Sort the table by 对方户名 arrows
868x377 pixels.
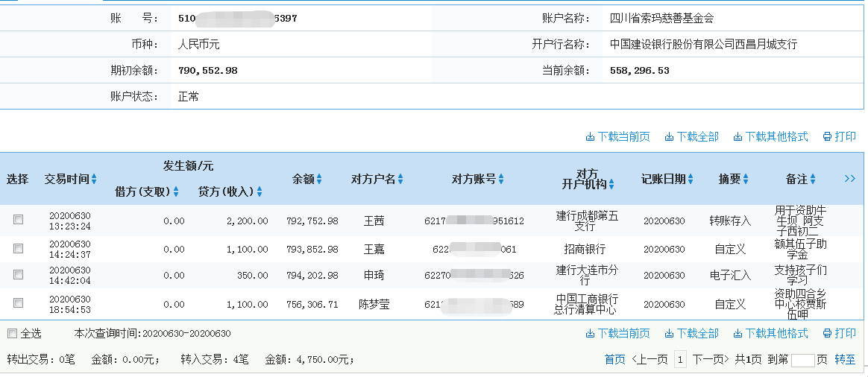[400, 180]
